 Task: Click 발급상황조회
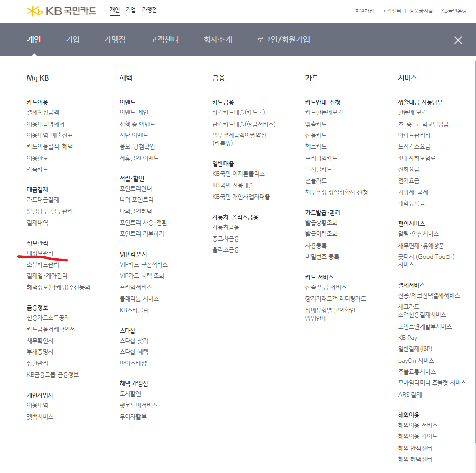click(321, 223)
